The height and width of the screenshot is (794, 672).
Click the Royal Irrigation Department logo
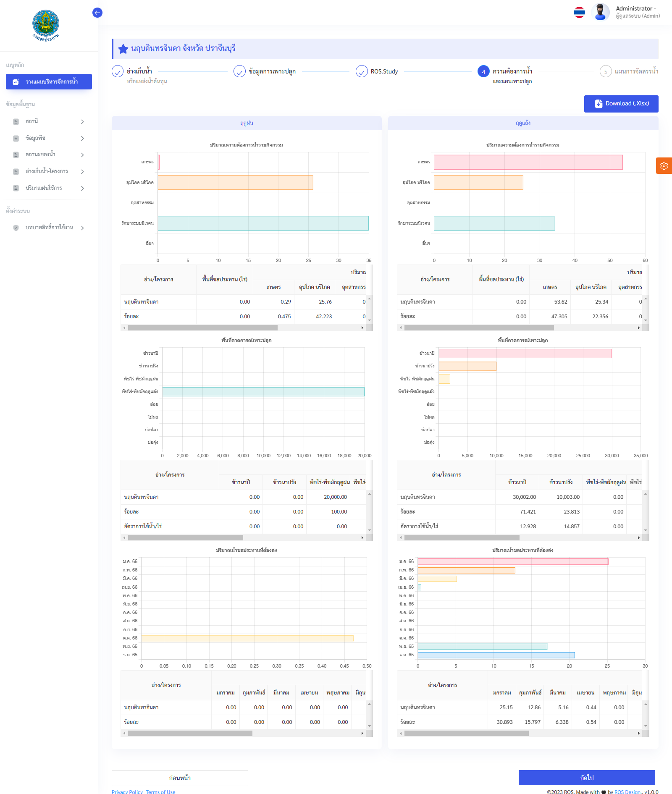(46, 25)
